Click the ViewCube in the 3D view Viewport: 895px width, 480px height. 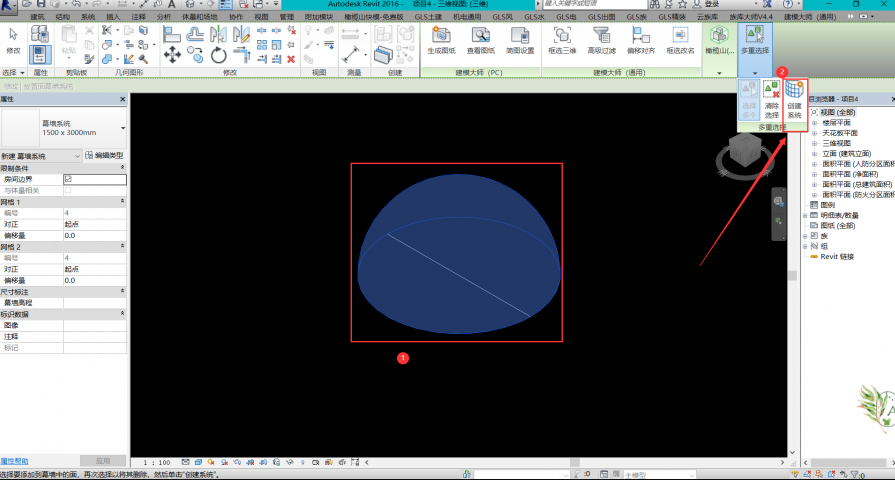745,152
